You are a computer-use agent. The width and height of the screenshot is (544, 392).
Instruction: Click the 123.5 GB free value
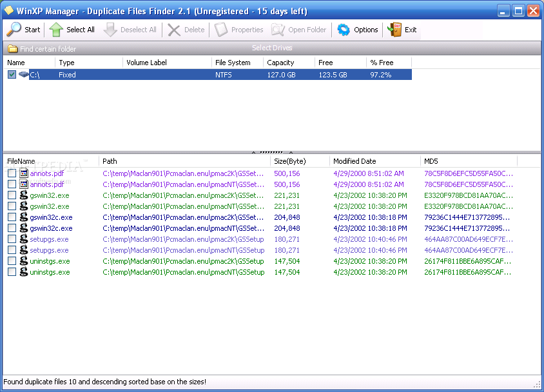click(333, 75)
